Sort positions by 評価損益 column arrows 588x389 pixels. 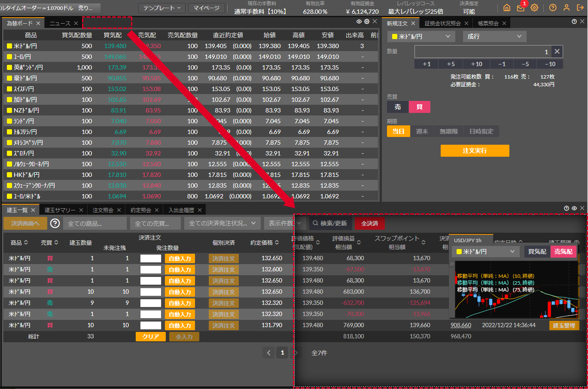click(x=359, y=243)
